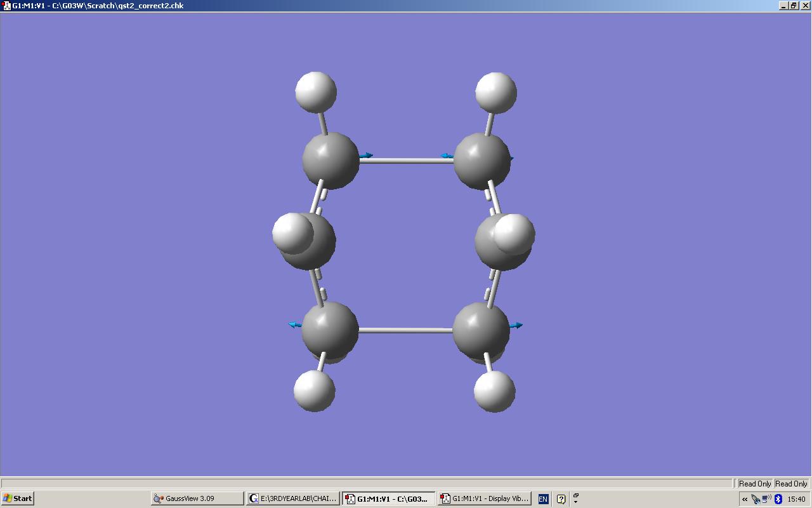Expand hidden system tray icons

[x=745, y=499]
